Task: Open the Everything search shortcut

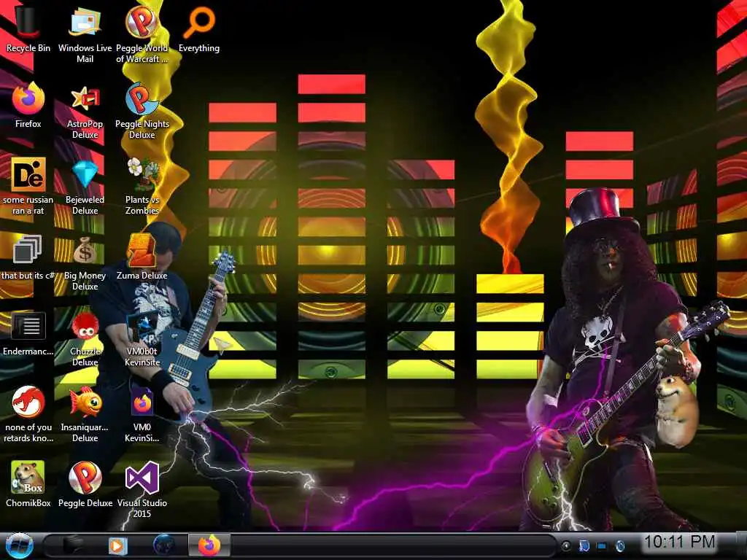Action: (199, 28)
